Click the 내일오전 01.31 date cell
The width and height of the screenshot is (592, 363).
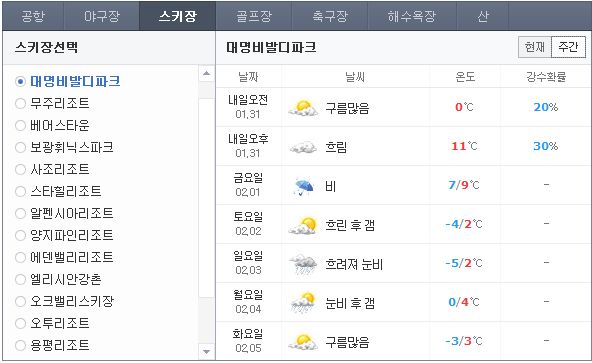click(248, 107)
